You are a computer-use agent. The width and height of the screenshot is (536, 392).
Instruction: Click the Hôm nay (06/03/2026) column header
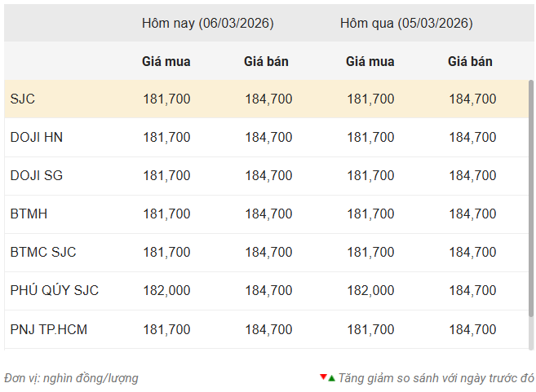click(x=207, y=23)
